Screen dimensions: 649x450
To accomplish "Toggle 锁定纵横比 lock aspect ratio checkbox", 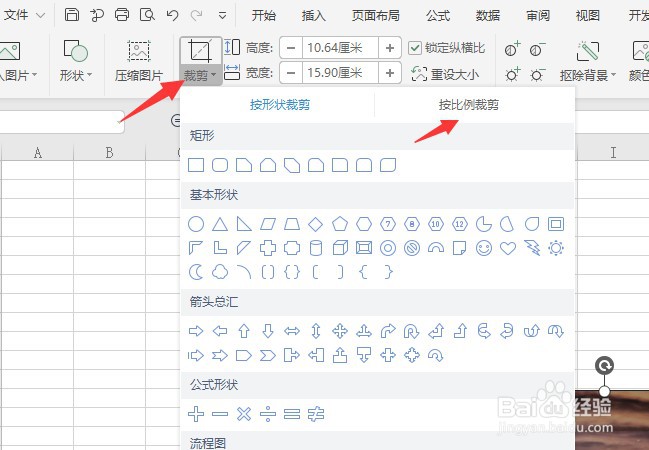I will point(414,48).
